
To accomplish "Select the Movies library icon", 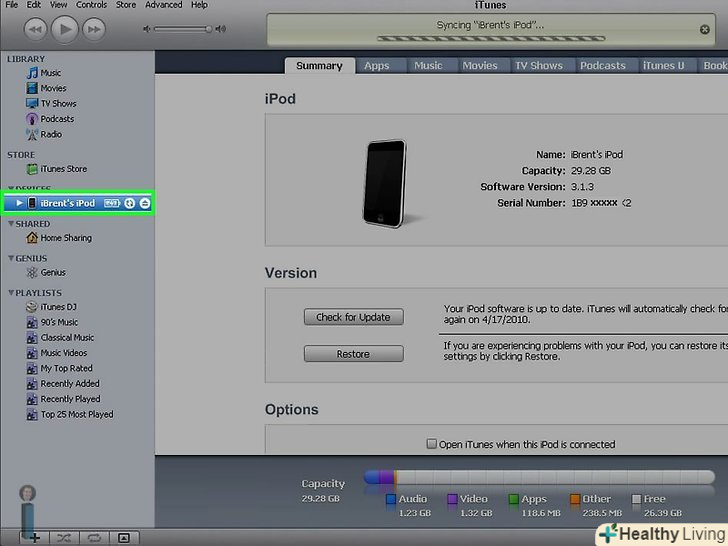I will (x=32, y=88).
